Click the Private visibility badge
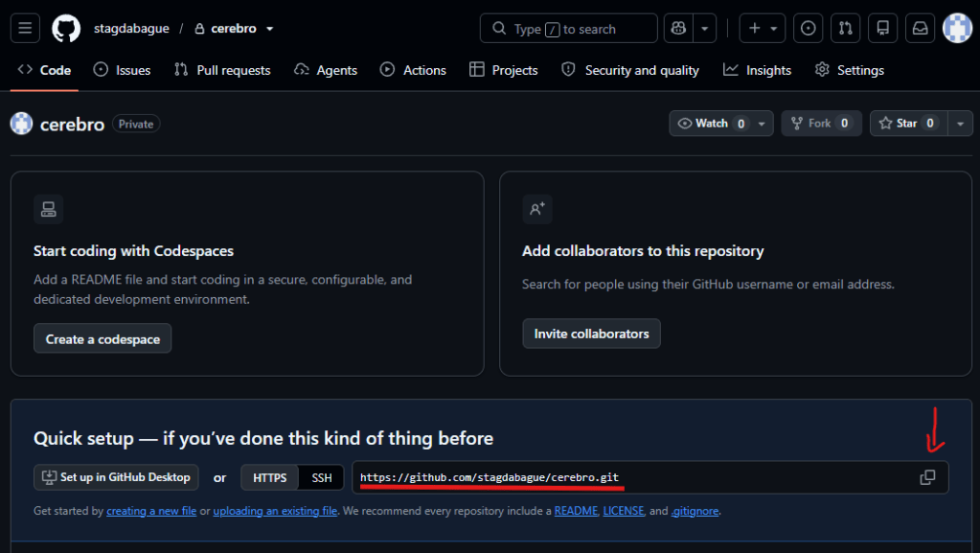The image size is (980, 553). pos(136,124)
